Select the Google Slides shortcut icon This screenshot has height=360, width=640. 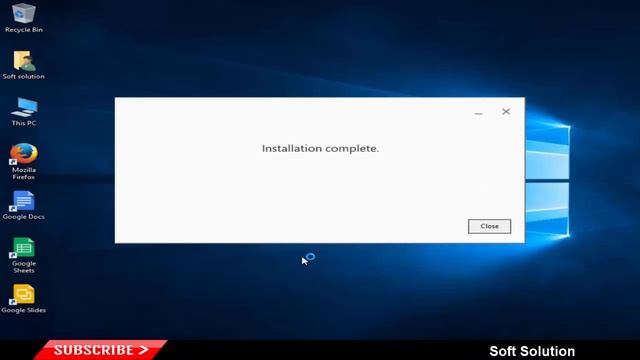pyautogui.click(x=23, y=295)
